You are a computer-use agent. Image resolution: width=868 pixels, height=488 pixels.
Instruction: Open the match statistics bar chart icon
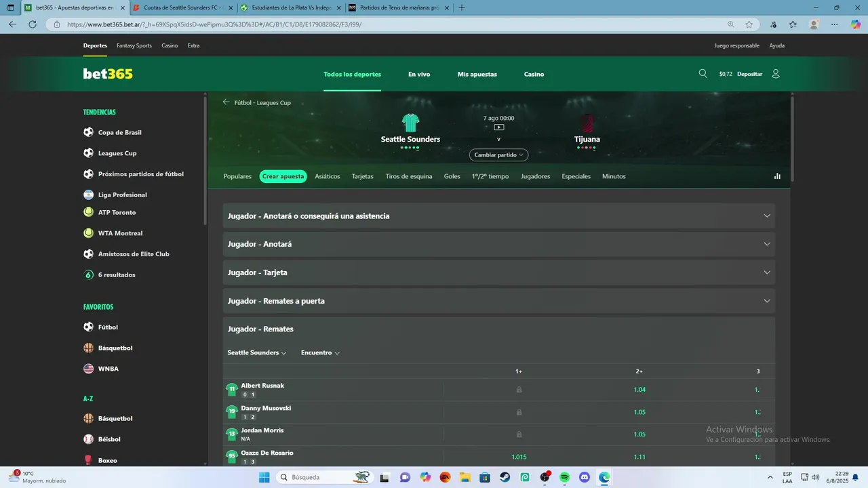[x=777, y=176]
